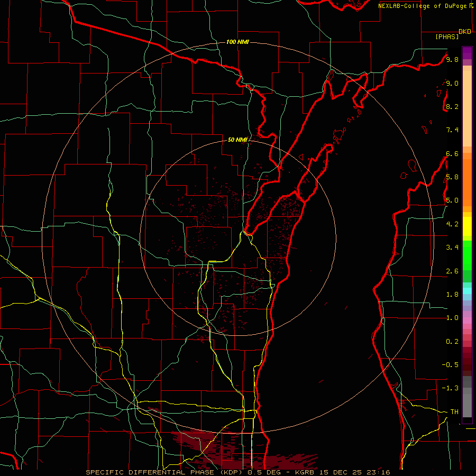
Task: Click the "5.8" scale value
Action: [452, 177]
